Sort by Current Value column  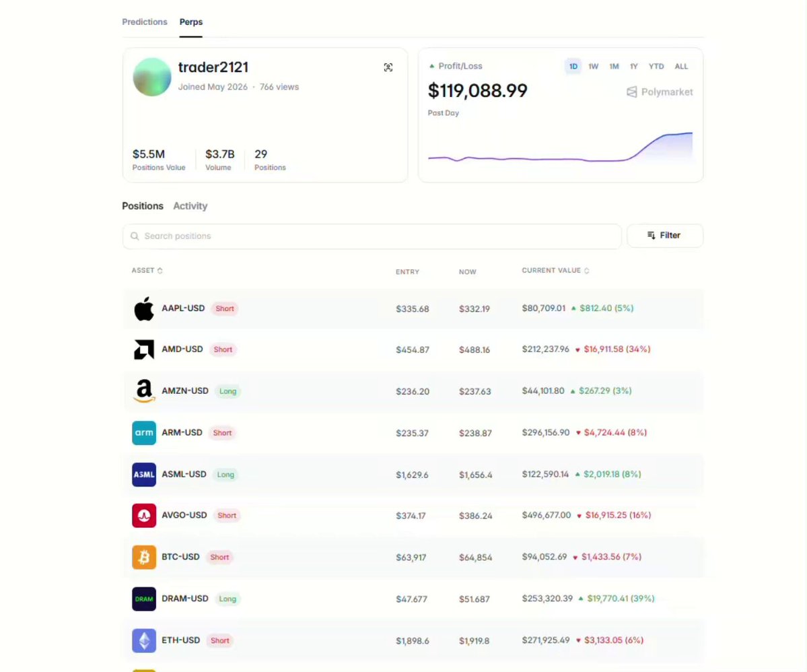click(x=555, y=270)
